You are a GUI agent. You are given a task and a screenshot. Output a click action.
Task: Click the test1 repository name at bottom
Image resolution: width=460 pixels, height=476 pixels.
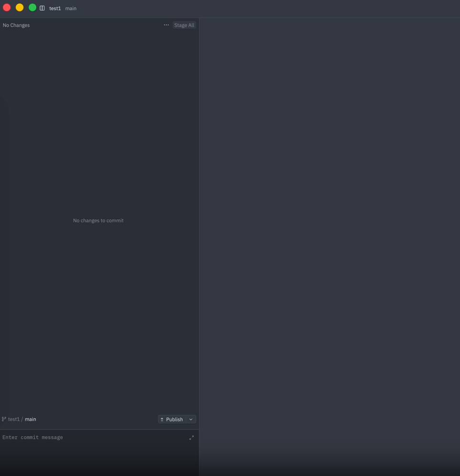point(14,419)
